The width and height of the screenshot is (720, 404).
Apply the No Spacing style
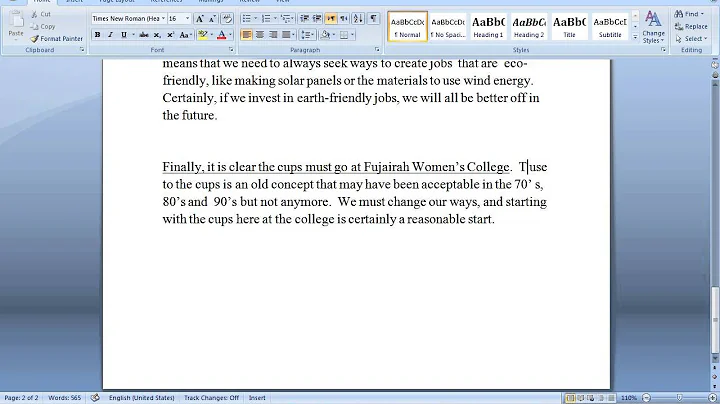[x=448, y=27]
